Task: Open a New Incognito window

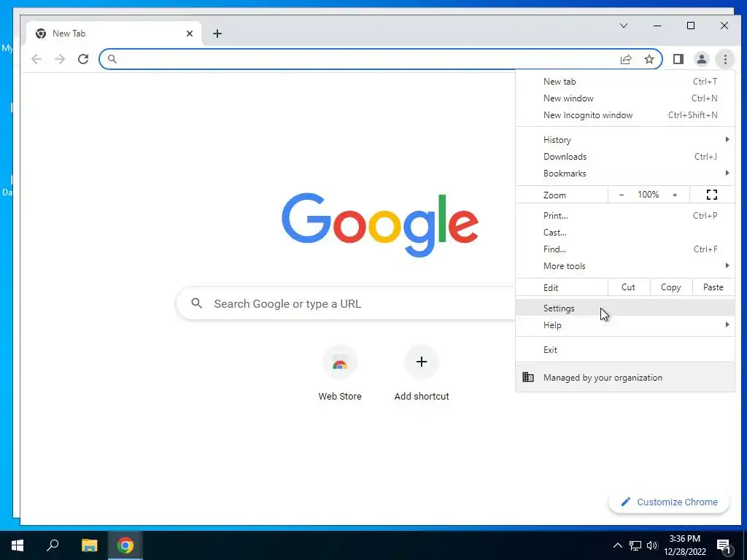Action: 625,114
